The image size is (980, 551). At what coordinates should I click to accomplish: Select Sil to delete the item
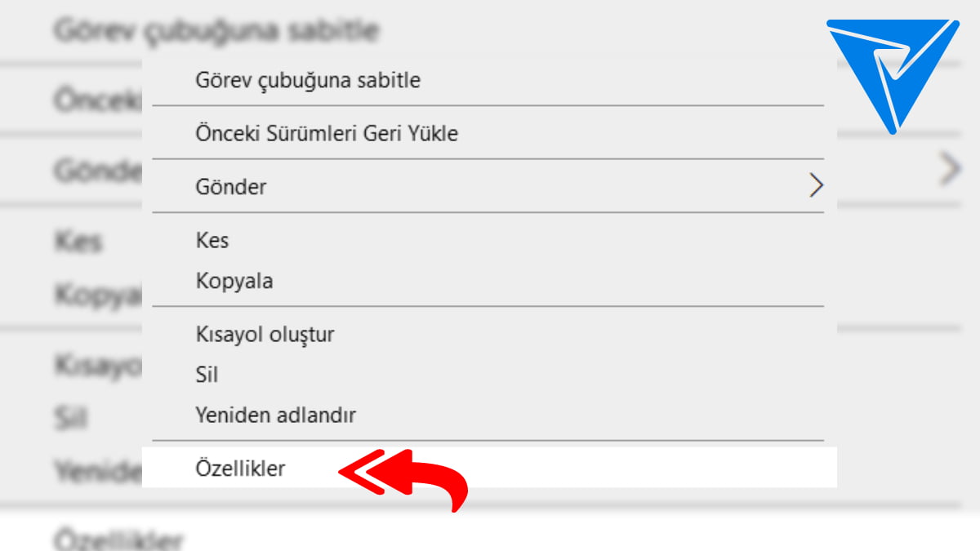click(x=207, y=375)
